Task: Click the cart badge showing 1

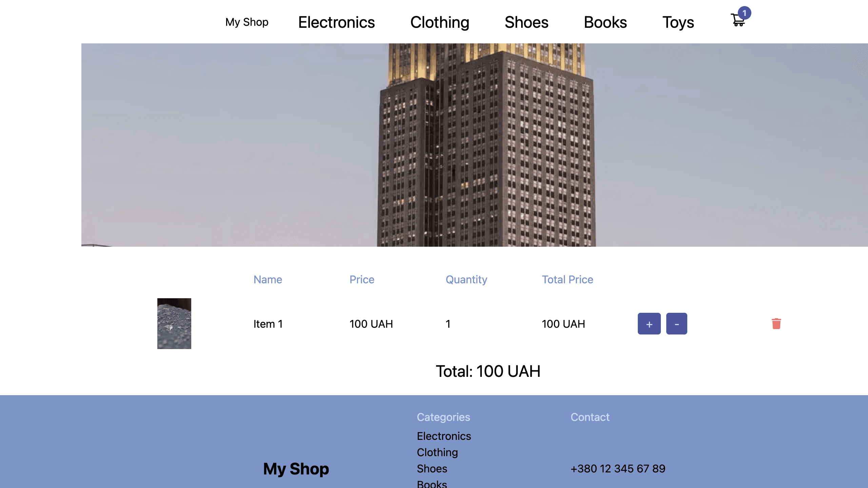Action: (744, 13)
